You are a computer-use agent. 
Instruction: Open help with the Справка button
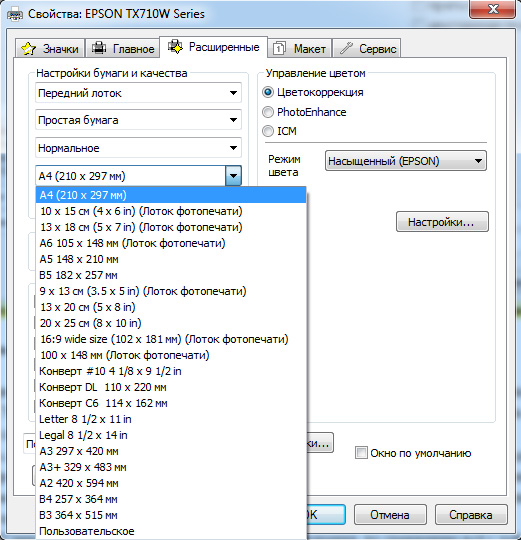pos(471,515)
